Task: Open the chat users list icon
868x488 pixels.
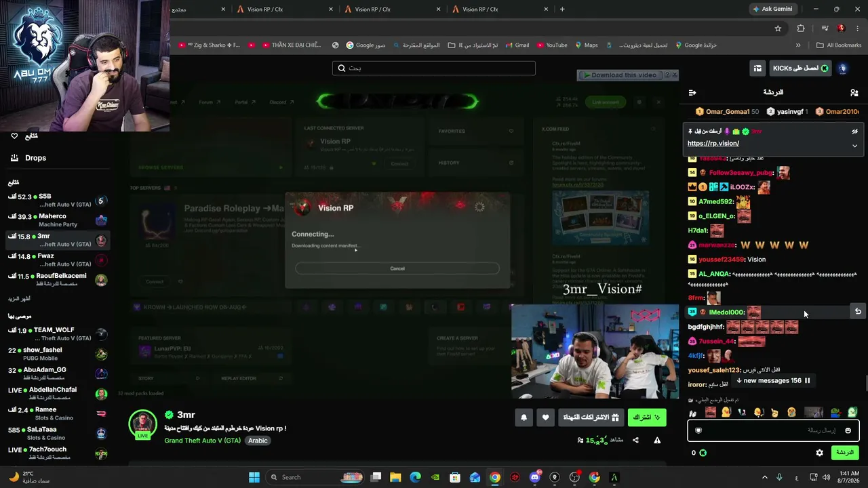Action: click(854, 92)
